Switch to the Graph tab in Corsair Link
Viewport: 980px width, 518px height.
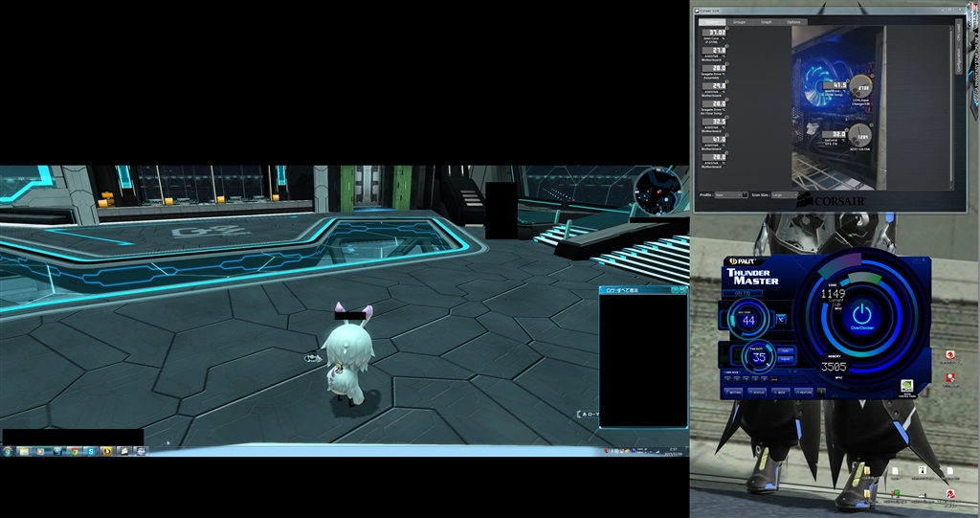coord(767,22)
